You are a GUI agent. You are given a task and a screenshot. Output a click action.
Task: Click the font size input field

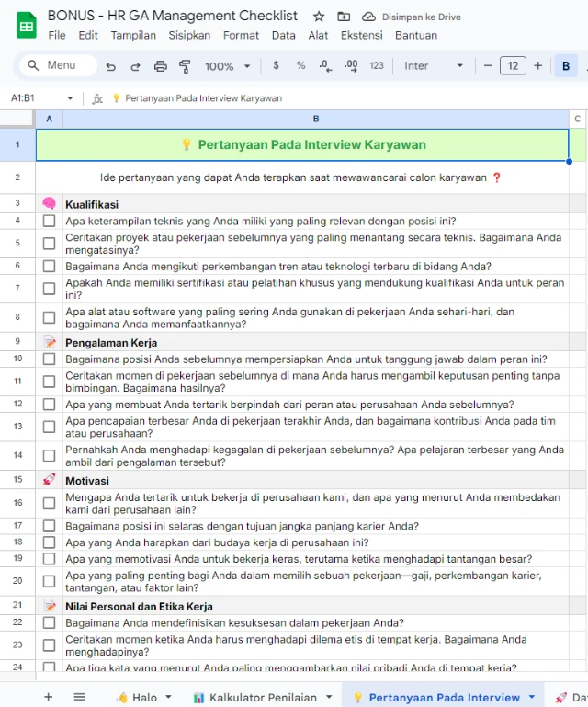(x=513, y=66)
